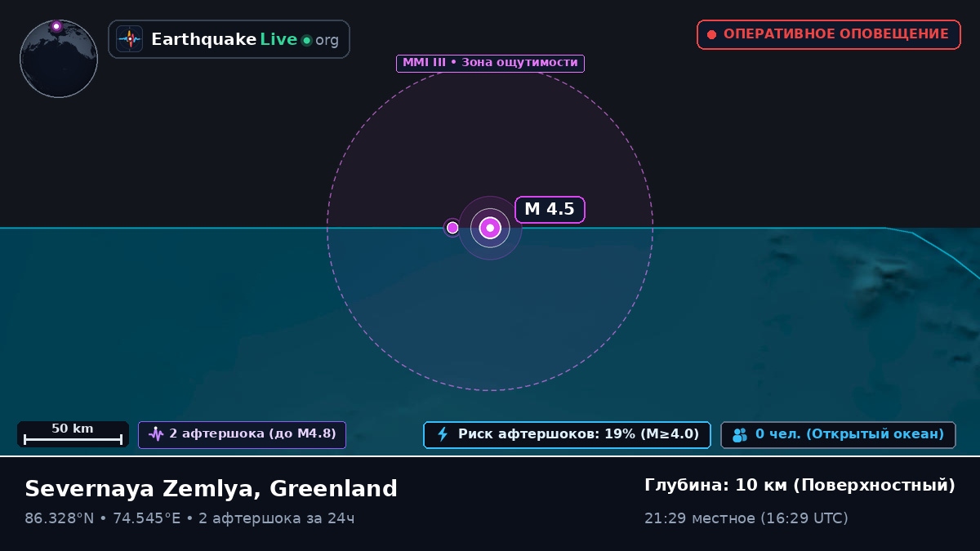Select the 21:29 местное (16:29 UTC) time
Viewport: 980px width, 551px height.
[746, 518]
